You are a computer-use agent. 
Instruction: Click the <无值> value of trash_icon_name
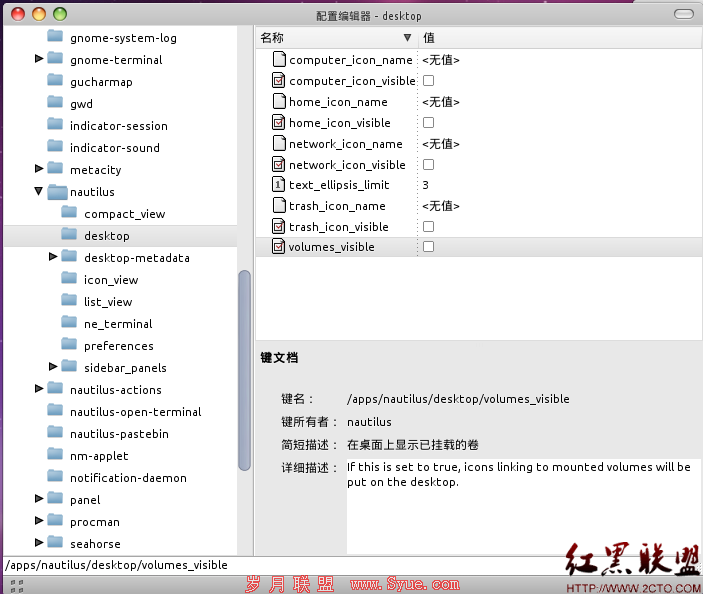(x=441, y=206)
